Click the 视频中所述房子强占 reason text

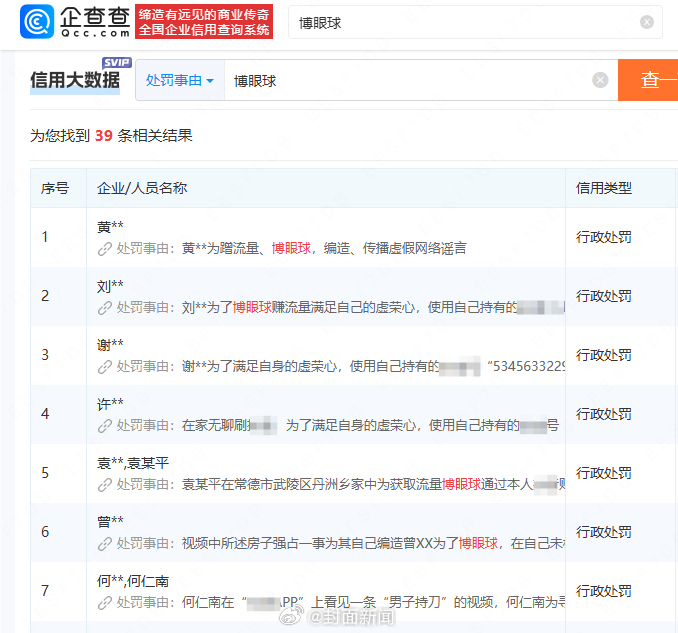pos(374,543)
